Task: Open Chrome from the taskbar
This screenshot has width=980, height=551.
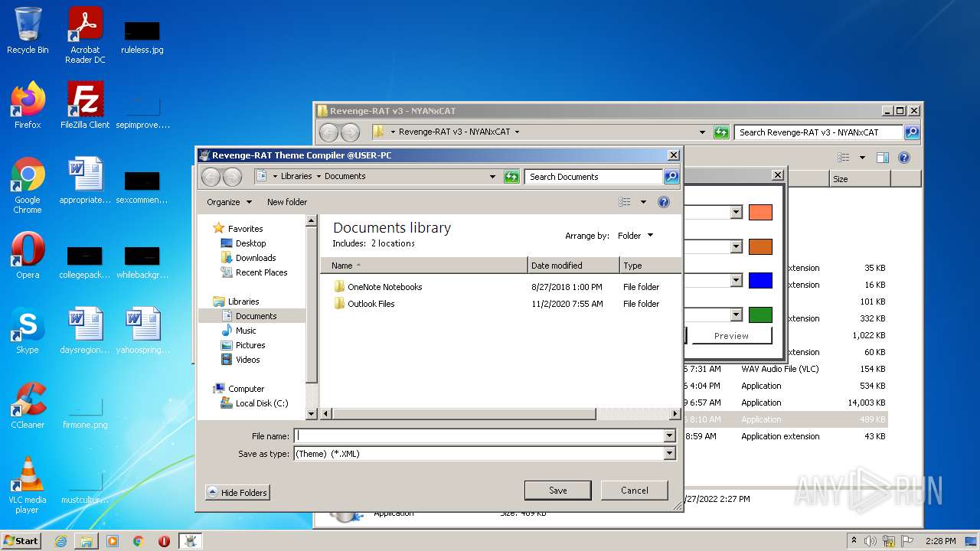Action: point(139,541)
